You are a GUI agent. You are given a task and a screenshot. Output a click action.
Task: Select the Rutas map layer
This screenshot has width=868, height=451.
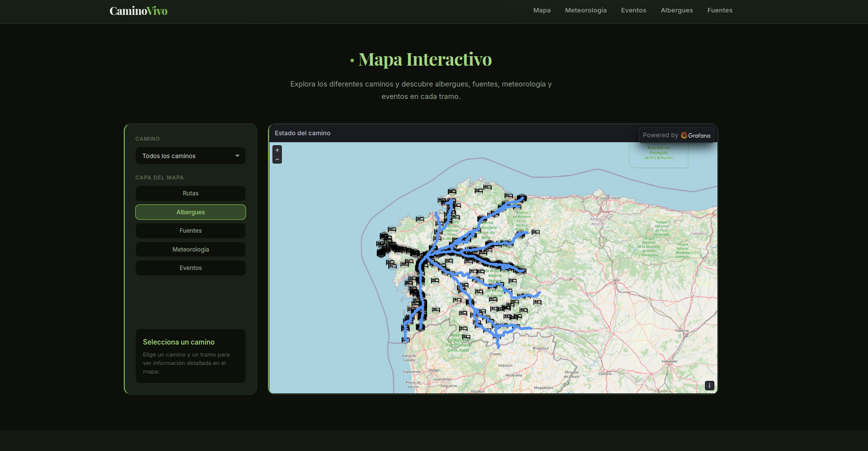point(190,193)
